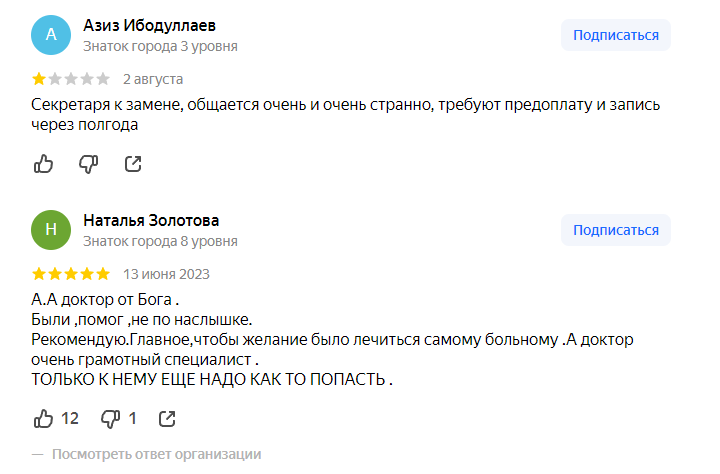This screenshot has width=720, height=474.
Task: Share Азиз Ибодуллаев's review
Action: (132, 163)
